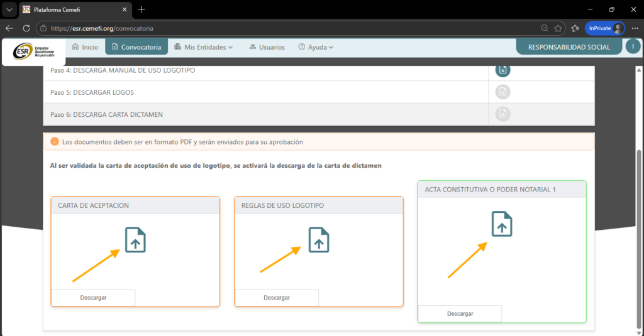Expand the Mis Entidades dropdown menu
The height and width of the screenshot is (336, 644).
click(x=204, y=47)
